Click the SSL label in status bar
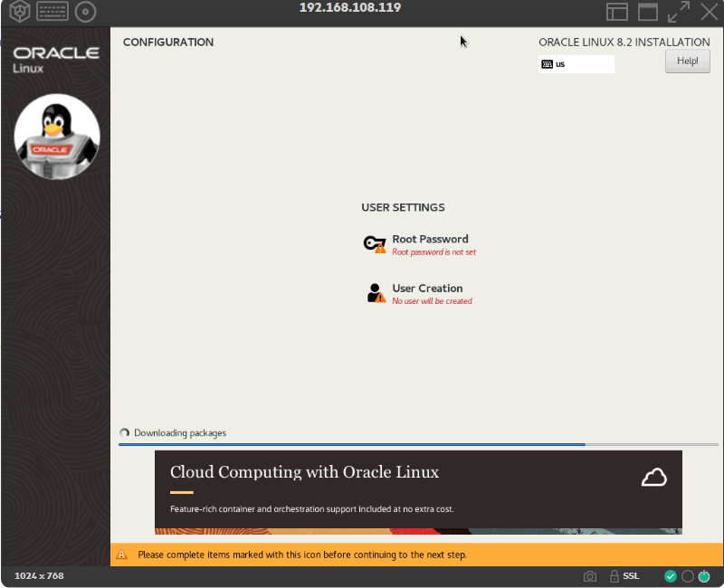Image resolution: width=724 pixels, height=588 pixels. coord(631,576)
